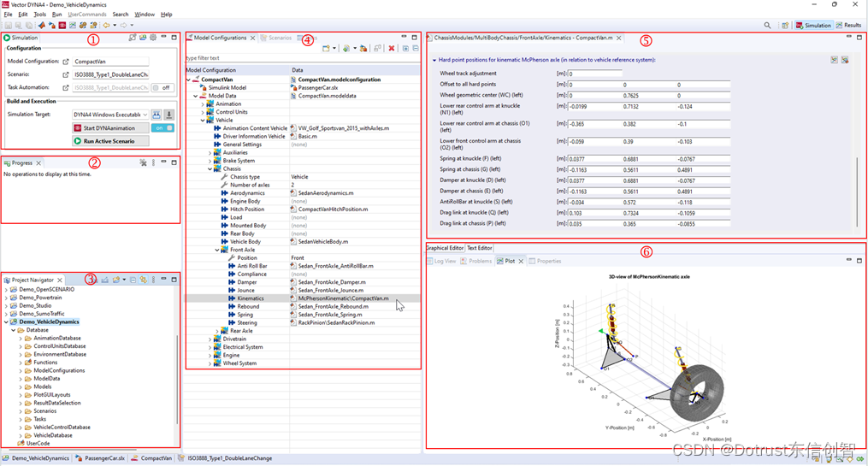Collapse the CompactVan root tree node
This screenshot has width=868, height=466.
188,80
